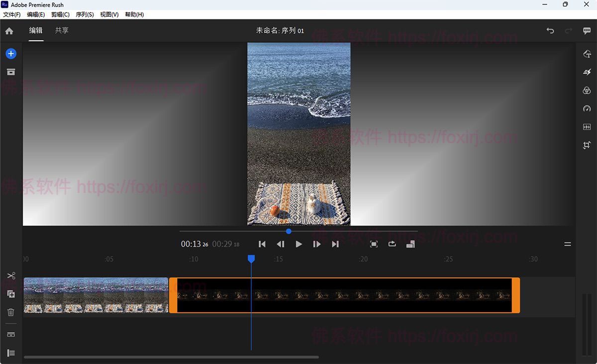Image resolution: width=597 pixels, height=364 pixels.
Task: Click the blue Add Media plus button
Action: click(11, 54)
